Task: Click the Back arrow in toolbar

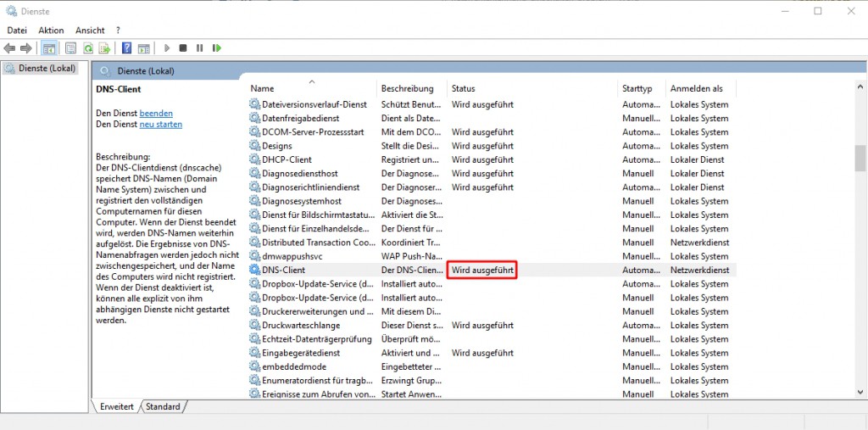Action: point(9,48)
